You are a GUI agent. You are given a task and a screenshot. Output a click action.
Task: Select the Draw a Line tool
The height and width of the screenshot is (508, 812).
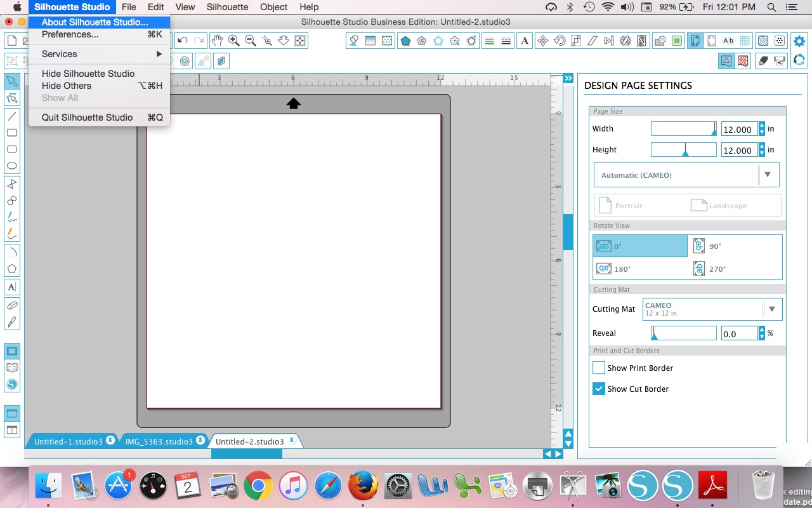11,116
